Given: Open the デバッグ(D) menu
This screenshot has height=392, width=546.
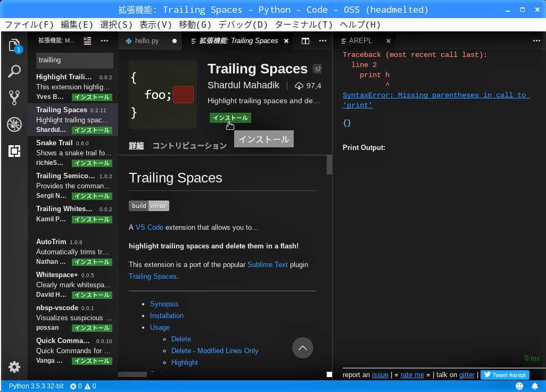Looking at the screenshot, I should click(x=243, y=24).
